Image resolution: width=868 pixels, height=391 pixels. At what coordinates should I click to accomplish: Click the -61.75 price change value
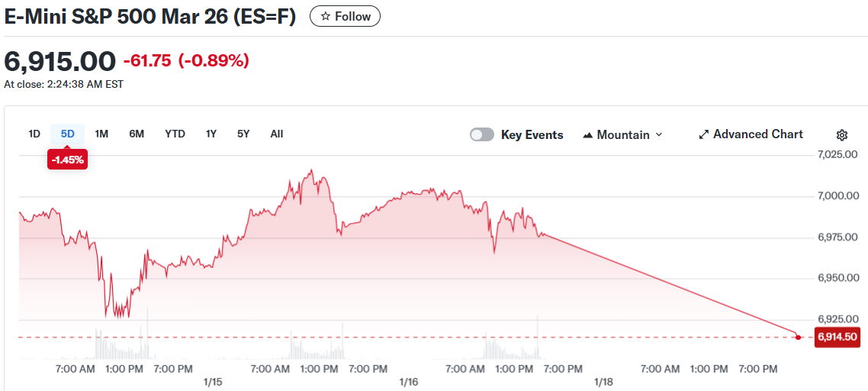coord(147,60)
